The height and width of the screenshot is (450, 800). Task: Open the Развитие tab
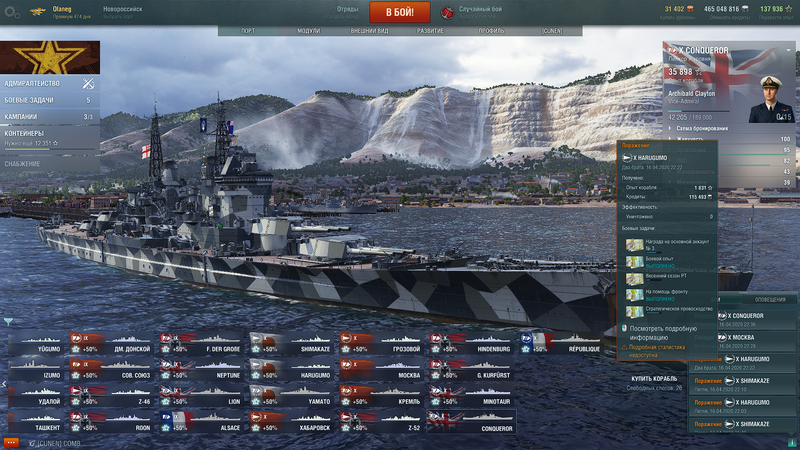pyautogui.click(x=430, y=31)
